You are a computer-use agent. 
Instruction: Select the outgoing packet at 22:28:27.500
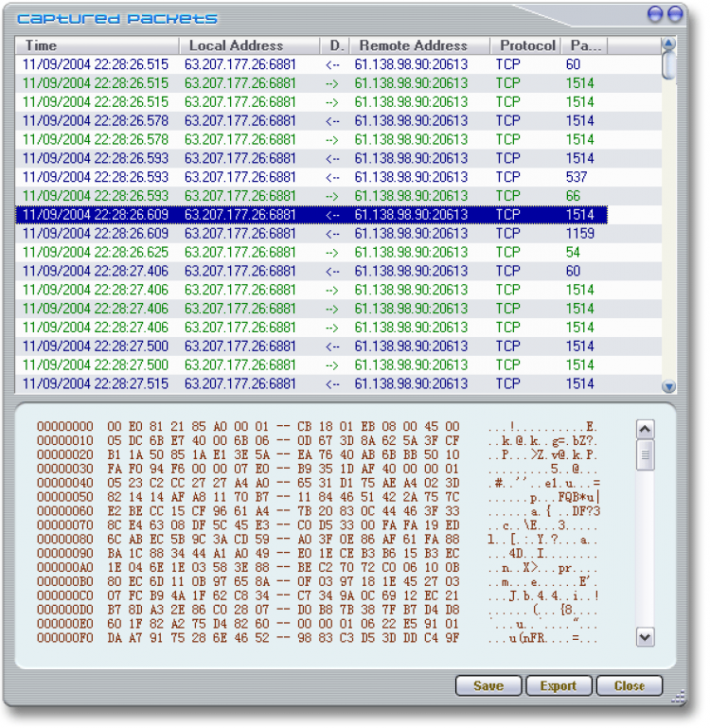[339, 364]
